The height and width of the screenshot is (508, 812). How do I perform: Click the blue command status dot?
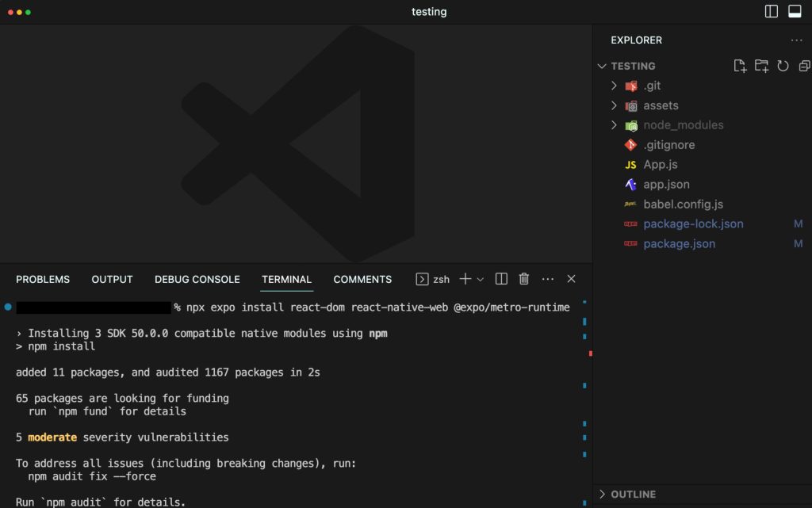(x=8, y=307)
